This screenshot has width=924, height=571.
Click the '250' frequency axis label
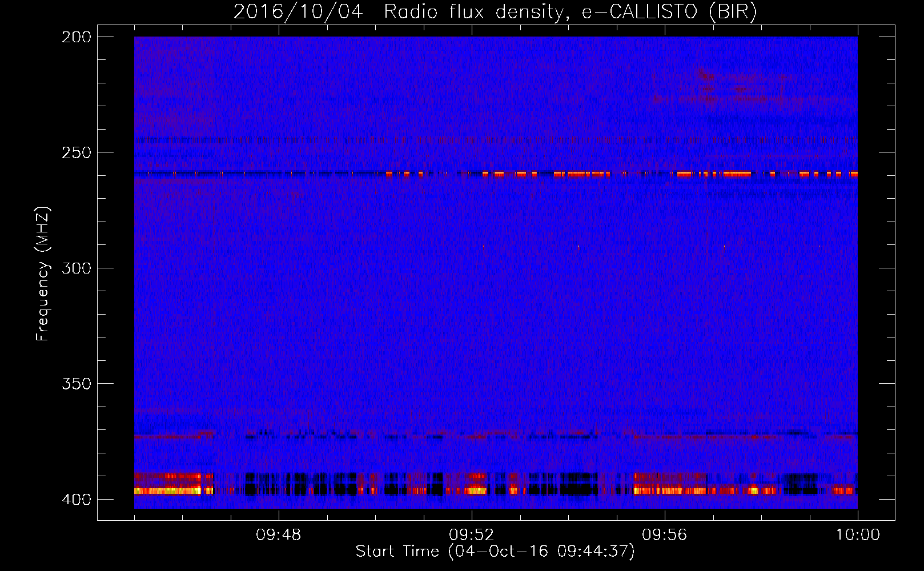click(x=77, y=152)
